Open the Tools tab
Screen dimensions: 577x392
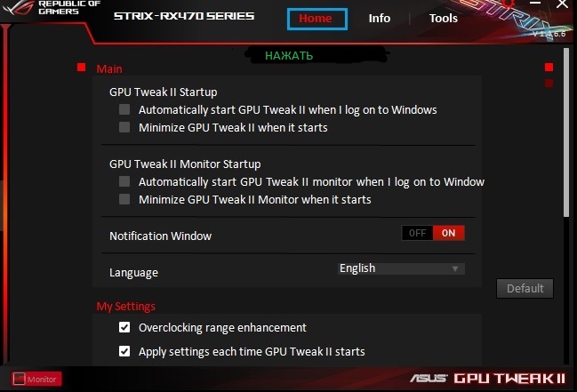click(x=444, y=19)
